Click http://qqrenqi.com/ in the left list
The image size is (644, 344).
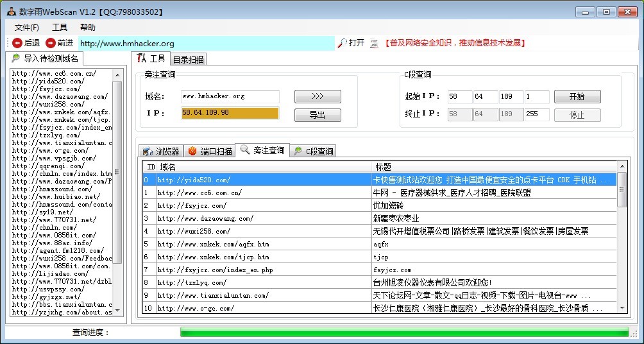pyautogui.click(x=48, y=166)
